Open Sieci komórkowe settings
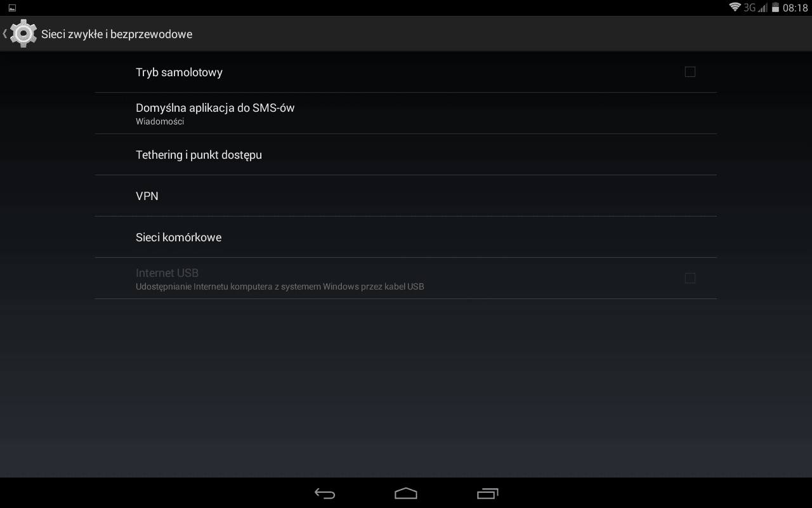Image resolution: width=812 pixels, height=508 pixels. (406, 237)
